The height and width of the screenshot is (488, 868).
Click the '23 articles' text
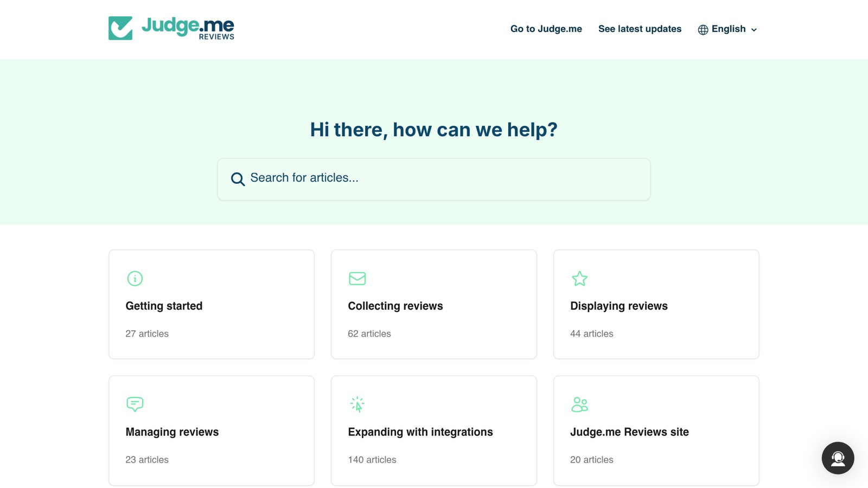pos(147,460)
